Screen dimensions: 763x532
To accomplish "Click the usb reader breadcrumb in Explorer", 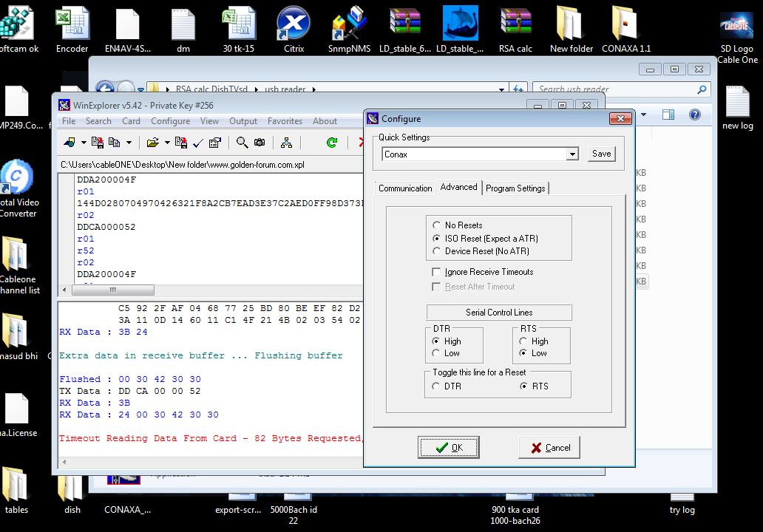I will pos(285,89).
